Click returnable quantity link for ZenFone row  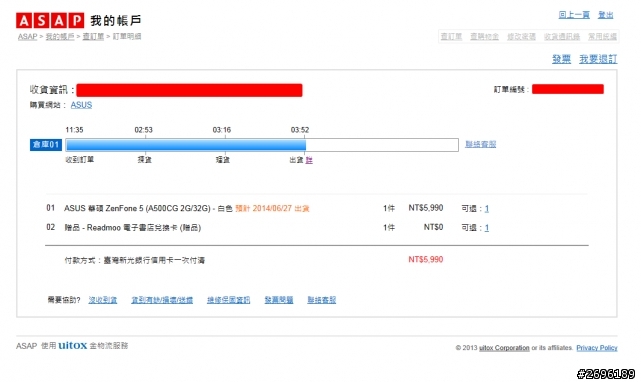(x=486, y=209)
